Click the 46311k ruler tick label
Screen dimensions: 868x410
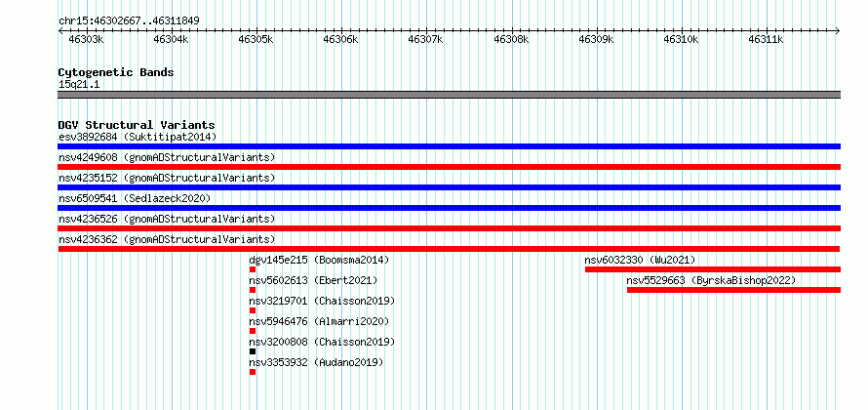click(767, 40)
